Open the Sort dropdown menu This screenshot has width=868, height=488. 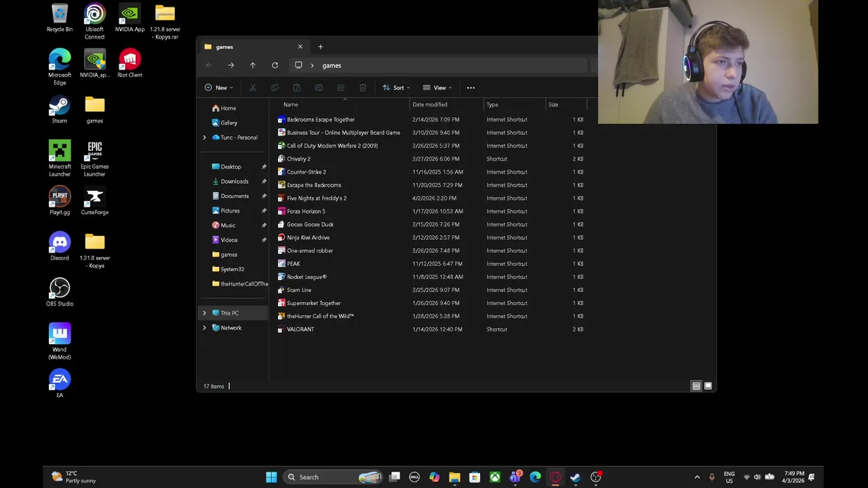(x=396, y=87)
